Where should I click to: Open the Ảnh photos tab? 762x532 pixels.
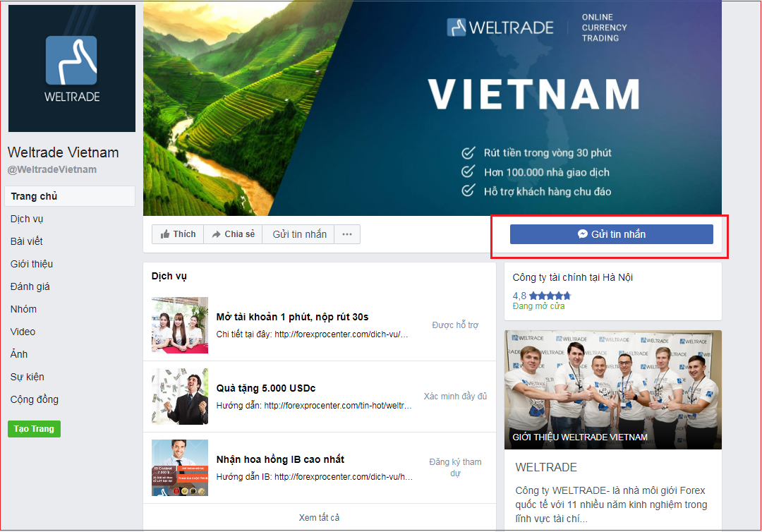coord(19,354)
